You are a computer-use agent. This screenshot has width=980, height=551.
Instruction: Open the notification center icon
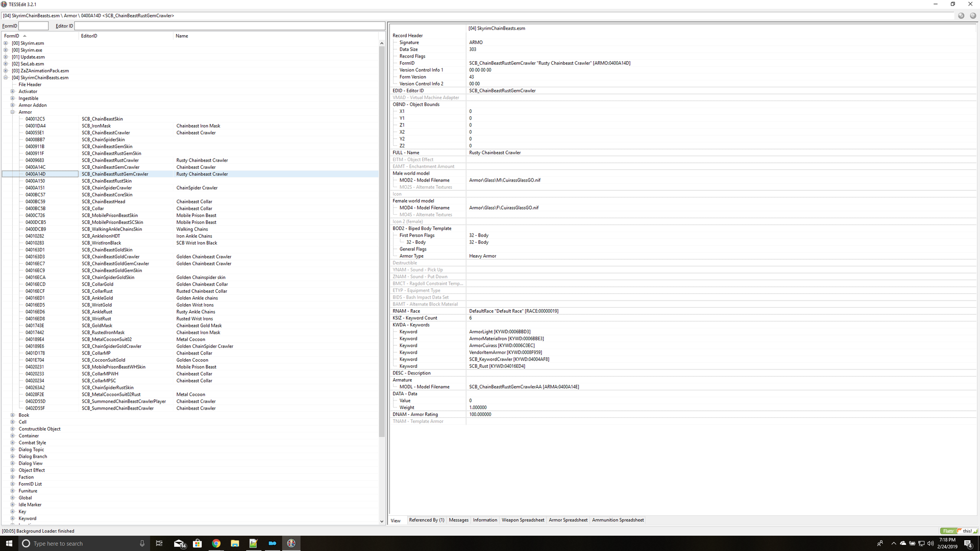[968, 543]
